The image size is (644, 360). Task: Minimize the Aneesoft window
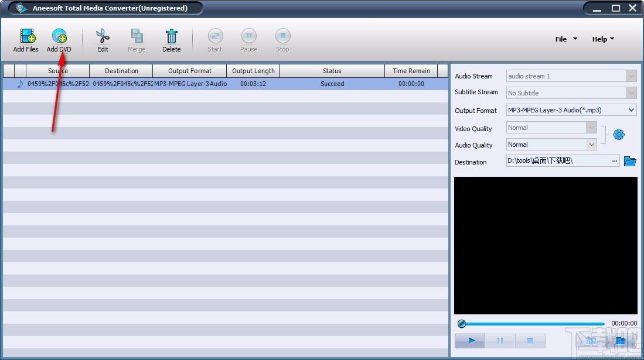597,8
